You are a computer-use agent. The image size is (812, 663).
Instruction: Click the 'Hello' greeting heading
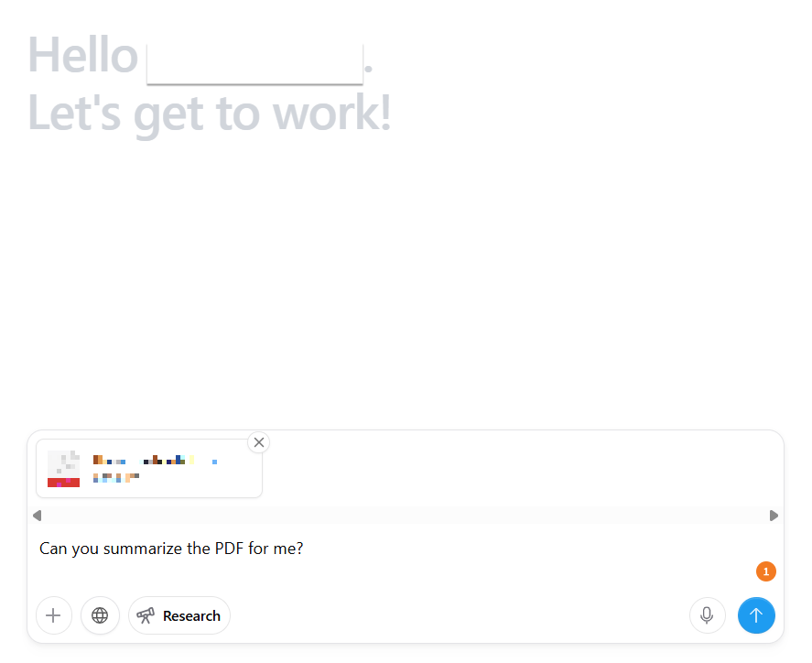[82, 55]
